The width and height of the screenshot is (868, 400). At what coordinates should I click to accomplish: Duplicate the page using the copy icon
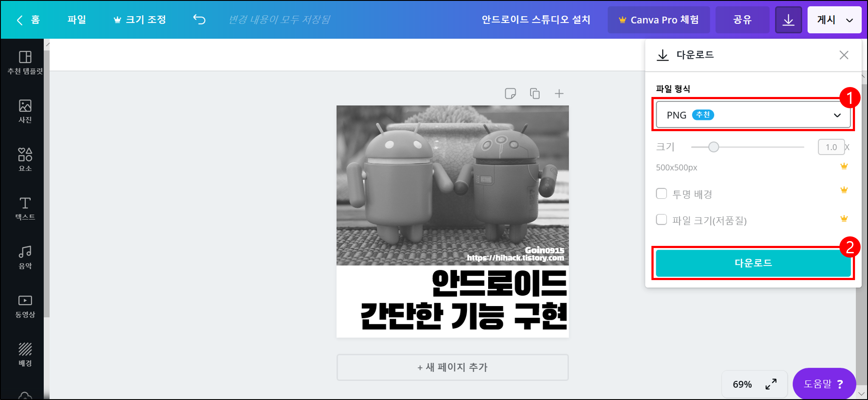pyautogui.click(x=534, y=93)
